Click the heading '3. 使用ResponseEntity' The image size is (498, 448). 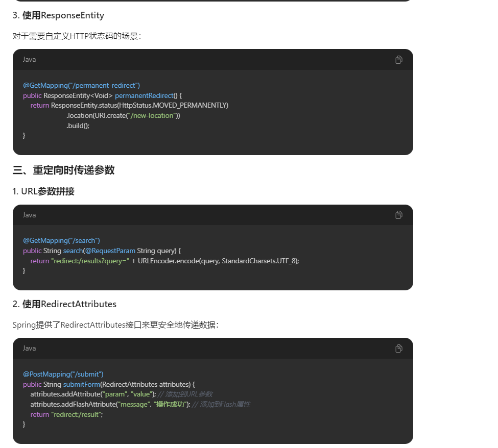coord(58,15)
